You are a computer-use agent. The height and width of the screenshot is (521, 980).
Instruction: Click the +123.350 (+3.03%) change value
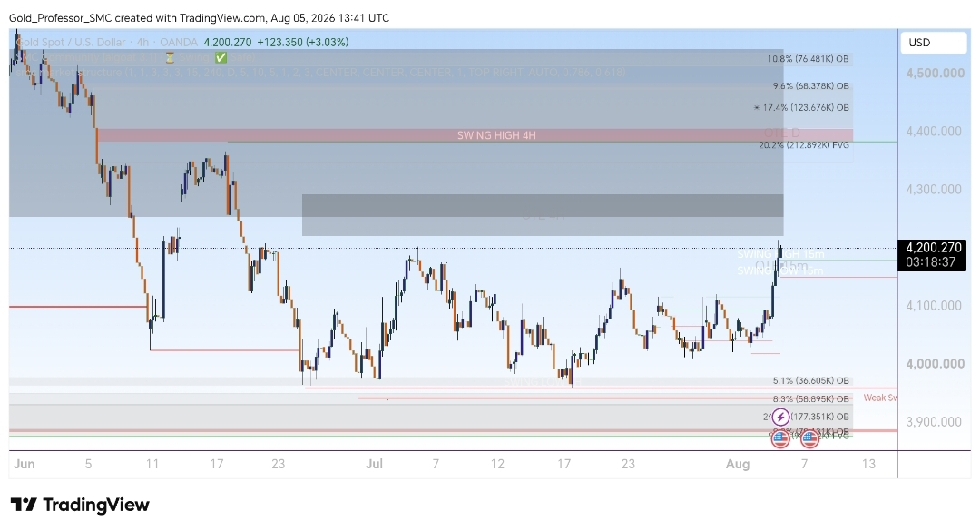303,43
